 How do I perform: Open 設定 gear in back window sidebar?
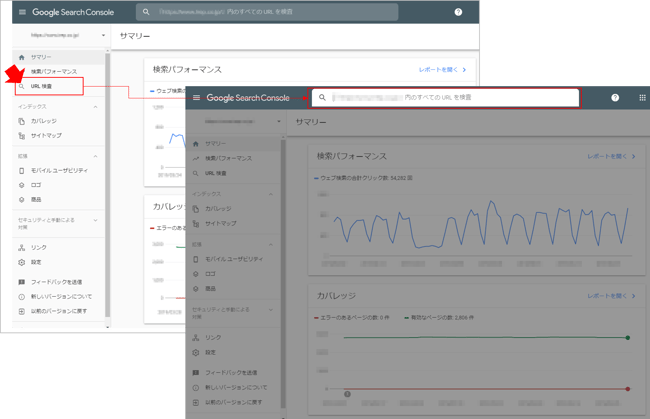[37, 262]
